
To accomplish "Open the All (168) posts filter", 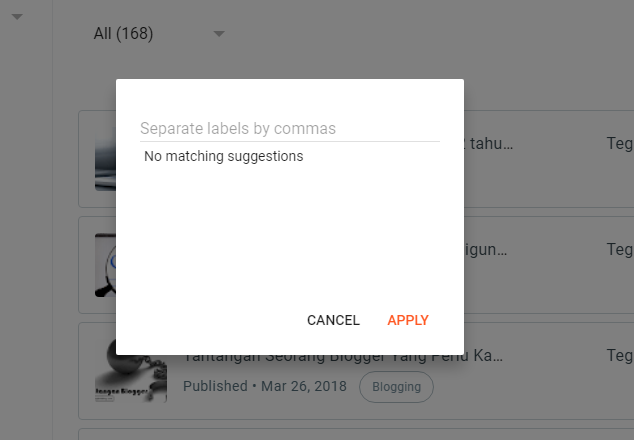I will tap(158, 34).
